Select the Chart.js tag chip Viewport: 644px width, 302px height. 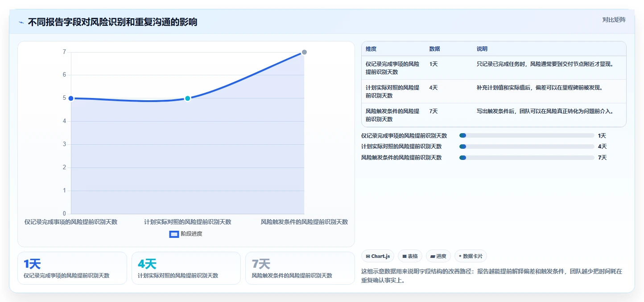378,256
